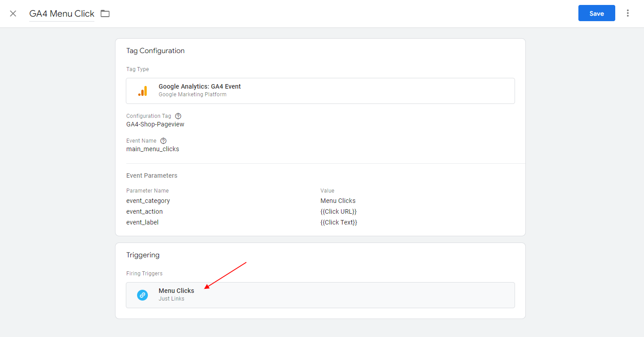The height and width of the screenshot is (337, 644).
Task: Close the tag editor panel
Action: click(13, 13)
